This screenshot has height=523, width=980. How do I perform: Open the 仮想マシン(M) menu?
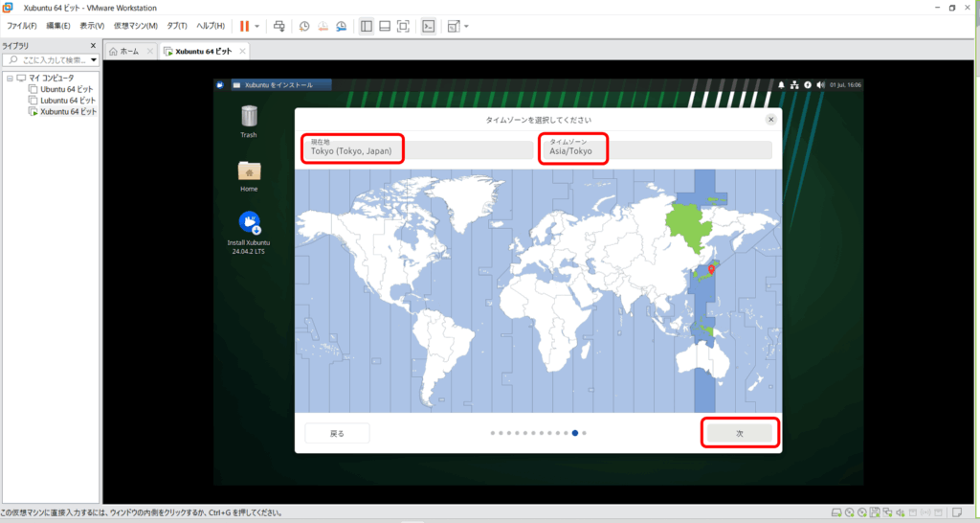click(135, 26)
